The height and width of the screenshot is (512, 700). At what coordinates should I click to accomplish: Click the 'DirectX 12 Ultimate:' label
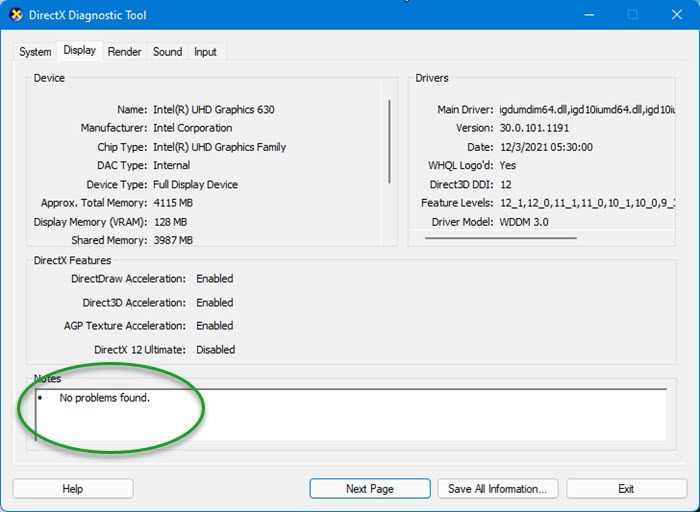tap(140, 350)
